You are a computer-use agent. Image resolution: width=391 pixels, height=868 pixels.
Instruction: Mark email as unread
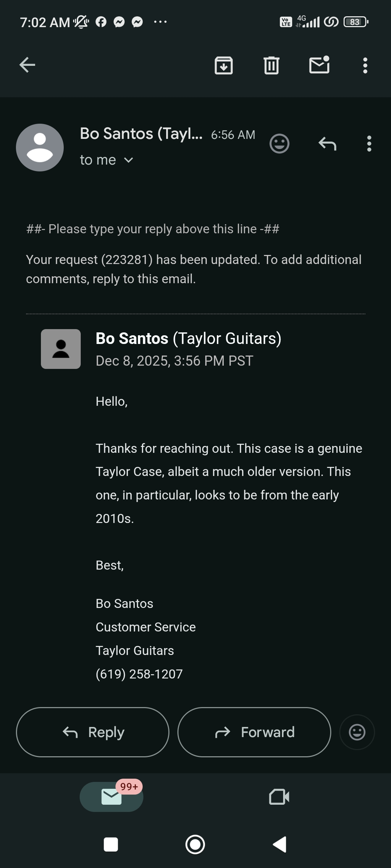pos(319,65)
